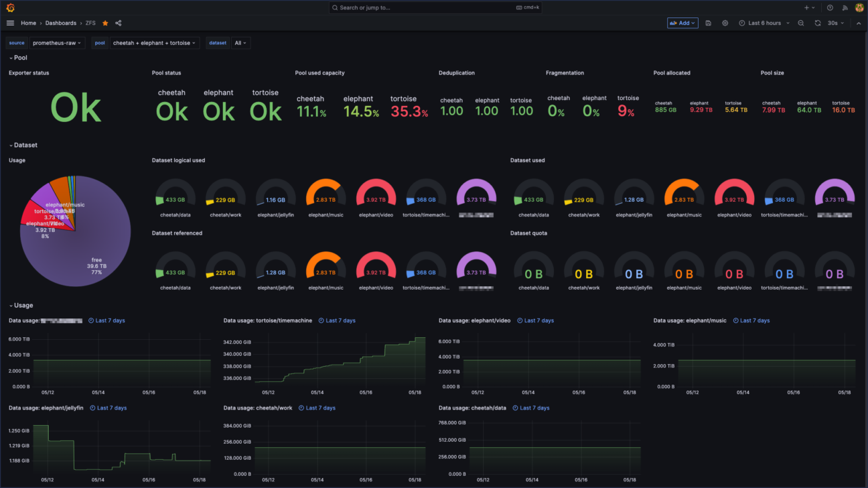Click Last 7 days on elephant/jellyfin panel
This screenshot has width=868, height=488.
(x=108, y=408)
